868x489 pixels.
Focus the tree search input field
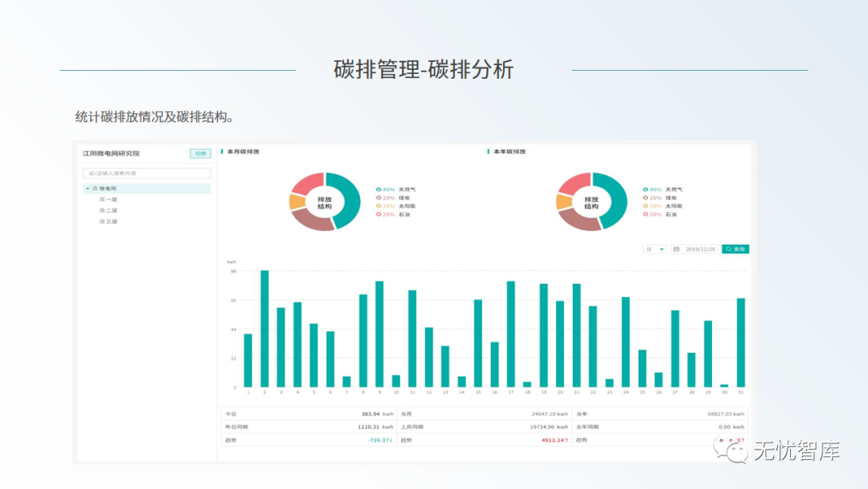click(147, 174)
